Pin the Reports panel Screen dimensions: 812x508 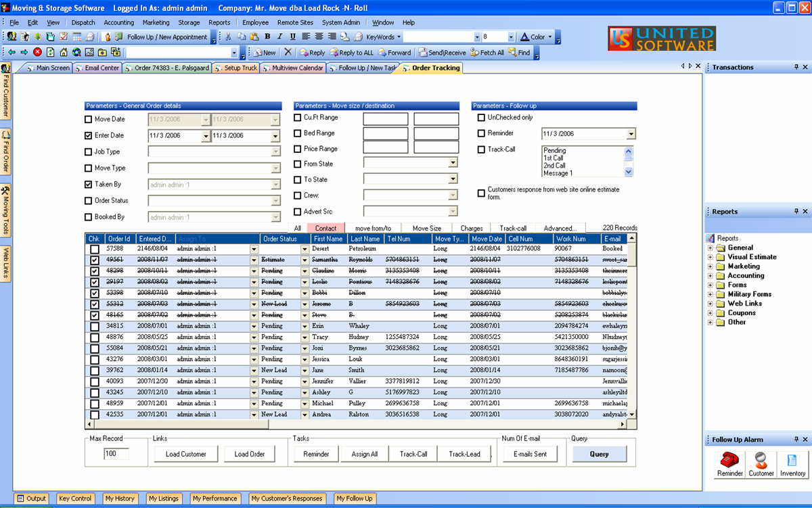(796, 212)
